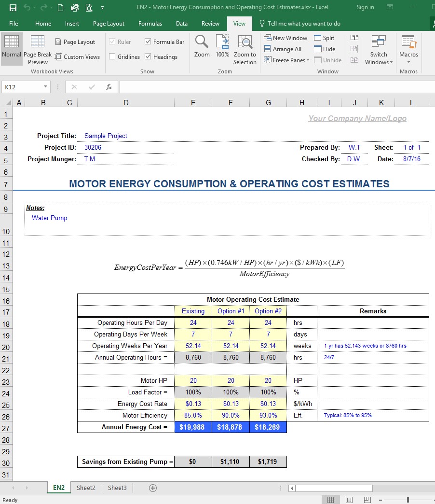
Task: Open the Data ribbon tab
Action: pyautogui.click(x=181, y=24)
